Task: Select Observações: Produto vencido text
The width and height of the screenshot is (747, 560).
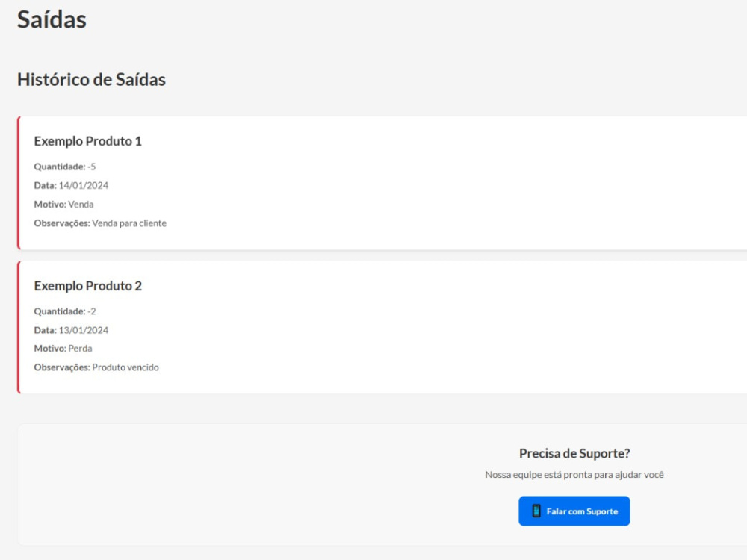Action: (x=96, y=367)
